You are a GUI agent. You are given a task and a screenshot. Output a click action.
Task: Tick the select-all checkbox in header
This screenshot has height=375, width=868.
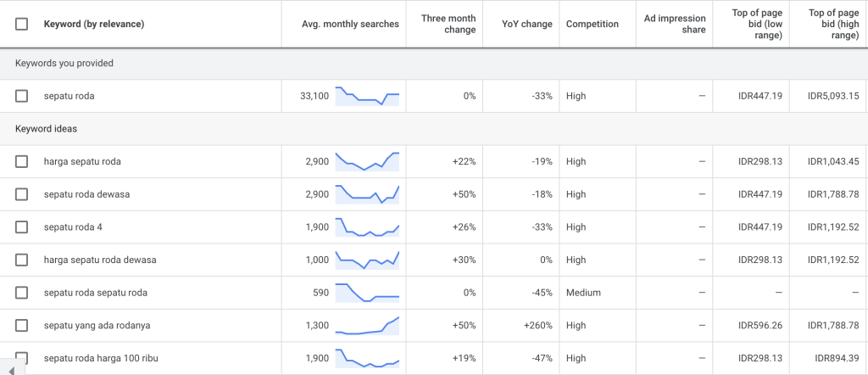point(21,24)
